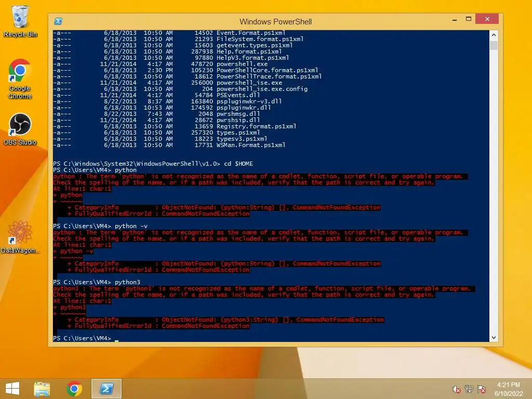Select the OBS Studio desktop shortcut
The height and width of the screenshot is (399, 532).
(20, 129)
